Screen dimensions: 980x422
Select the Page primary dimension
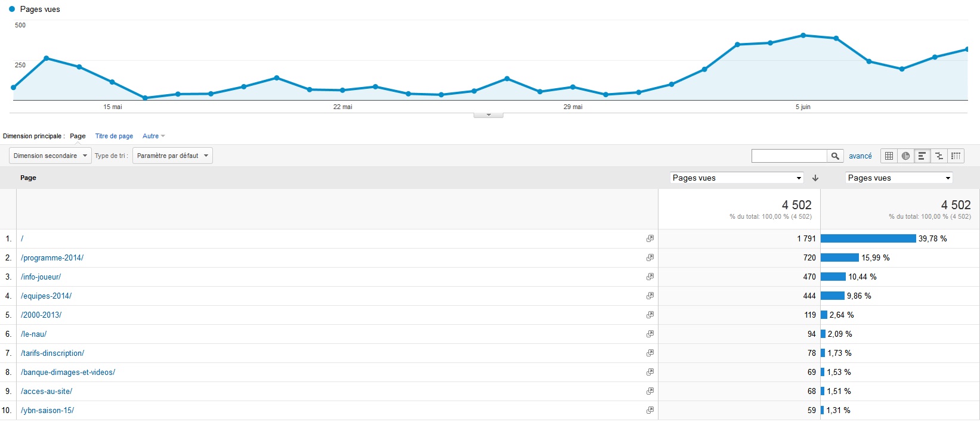pos(78,136)
